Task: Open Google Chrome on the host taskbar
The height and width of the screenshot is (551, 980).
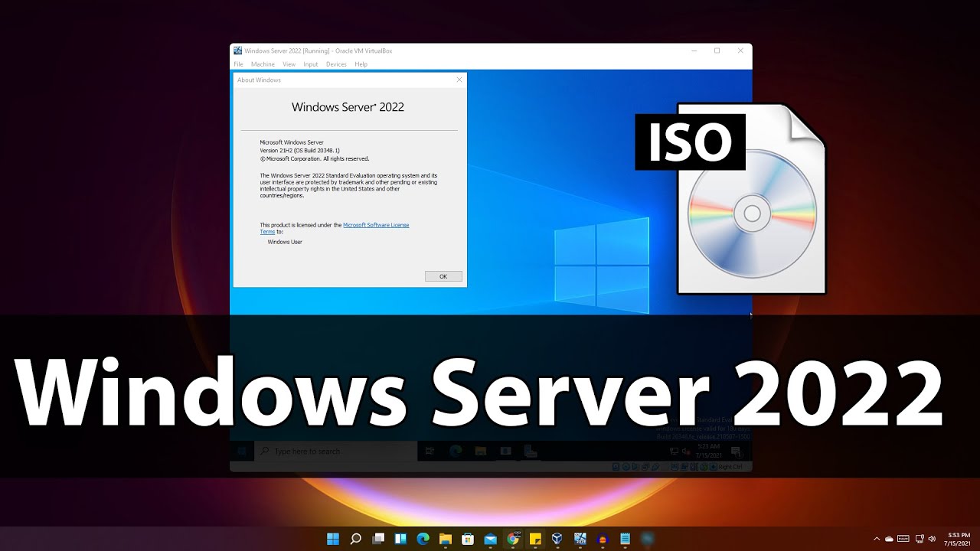Action: coord(513,539)
